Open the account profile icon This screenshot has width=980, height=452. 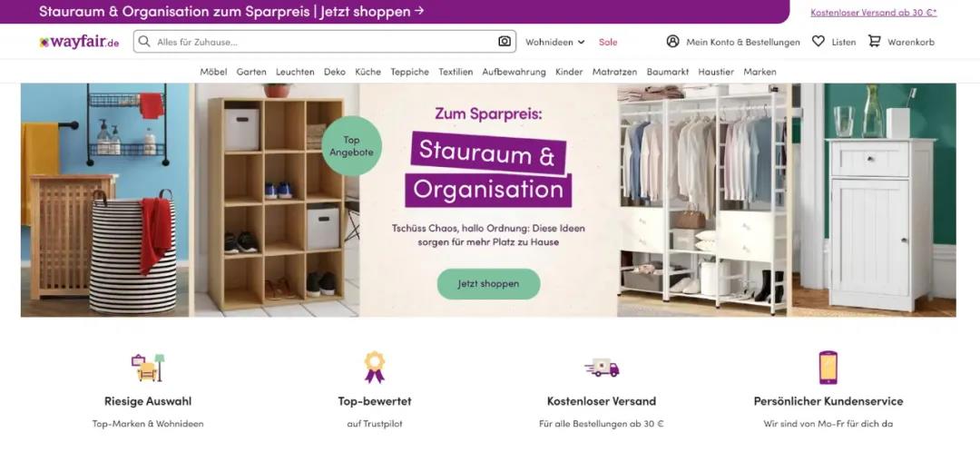[x=672, y=42]
